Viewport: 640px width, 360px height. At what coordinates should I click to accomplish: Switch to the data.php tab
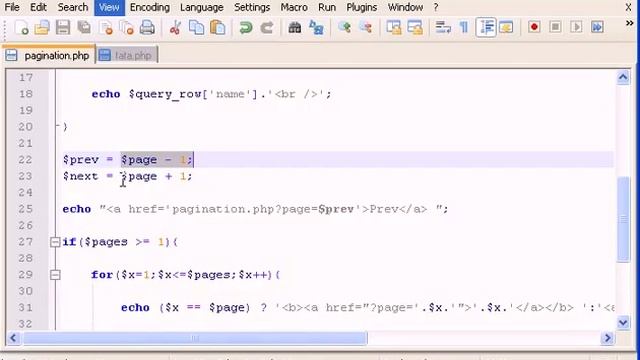pos(127,55)
